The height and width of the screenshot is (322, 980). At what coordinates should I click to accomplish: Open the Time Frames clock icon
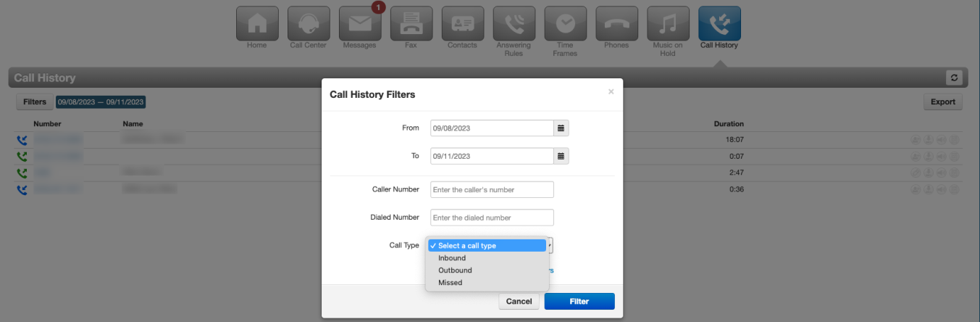point(566,23)
